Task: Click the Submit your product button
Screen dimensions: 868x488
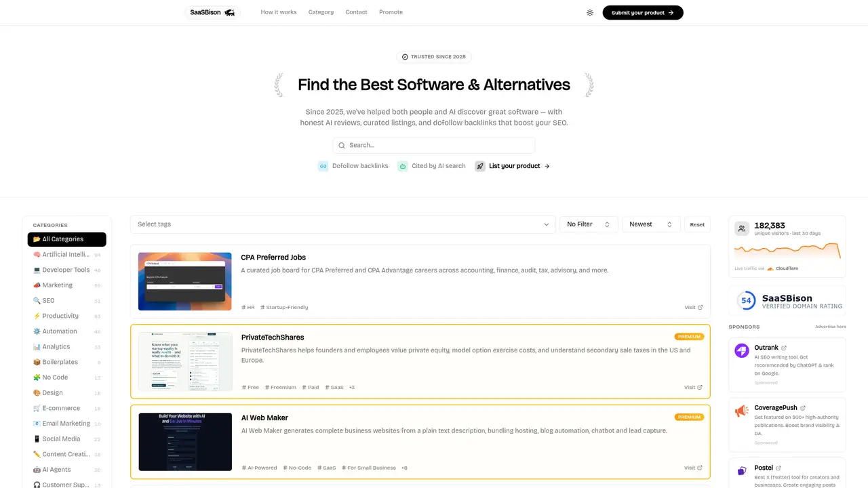Action: tap(643, 13)
